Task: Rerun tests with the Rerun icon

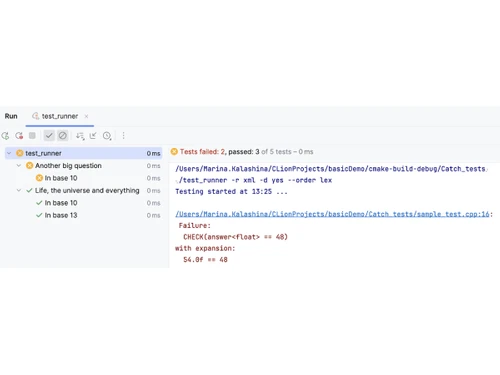Action: 5,136
